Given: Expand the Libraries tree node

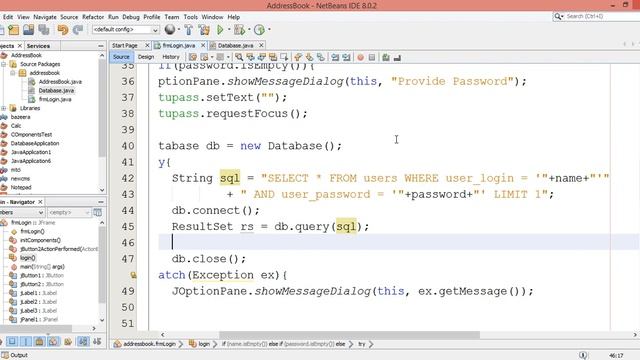Looking at the screenshot, I should tap(4, 108).
